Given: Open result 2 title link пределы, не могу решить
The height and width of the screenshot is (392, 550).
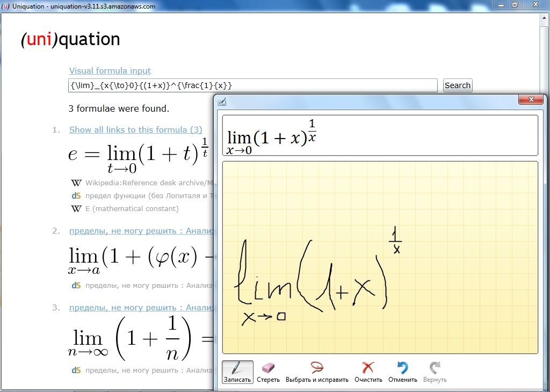Looking at the screenshot, I should (x=141, y=231).
